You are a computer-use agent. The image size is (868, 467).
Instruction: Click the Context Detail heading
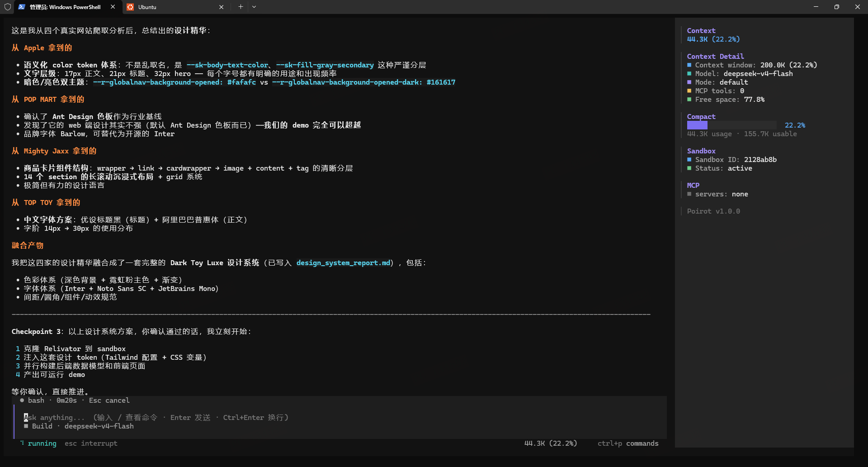click(x=715, y=57)
